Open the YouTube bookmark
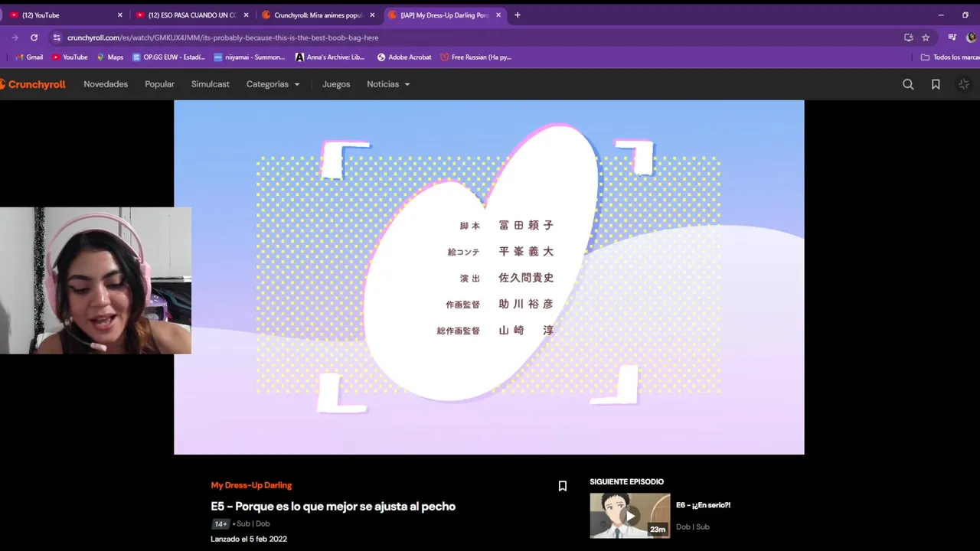980x551 pixels. [x=70, y=57]
